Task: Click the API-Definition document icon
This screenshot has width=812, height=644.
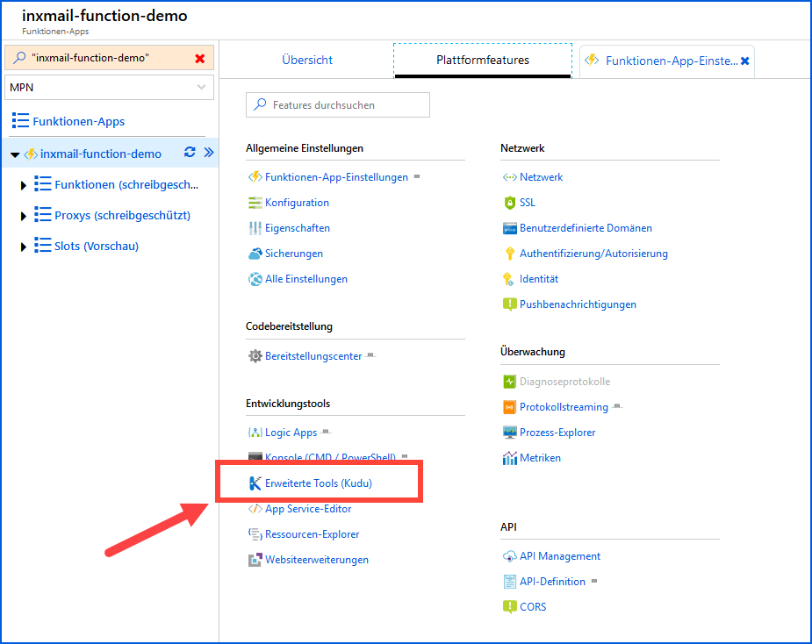Action: point(509,582)
